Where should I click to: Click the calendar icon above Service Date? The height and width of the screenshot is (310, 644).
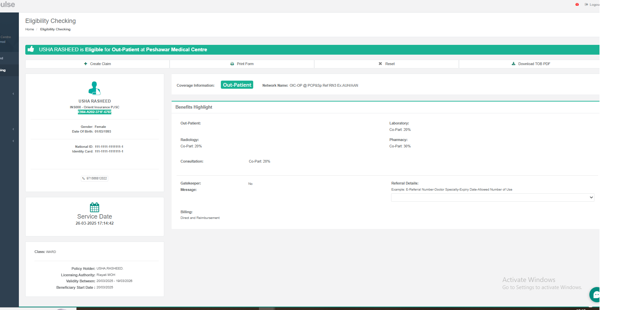click(94, 207)
